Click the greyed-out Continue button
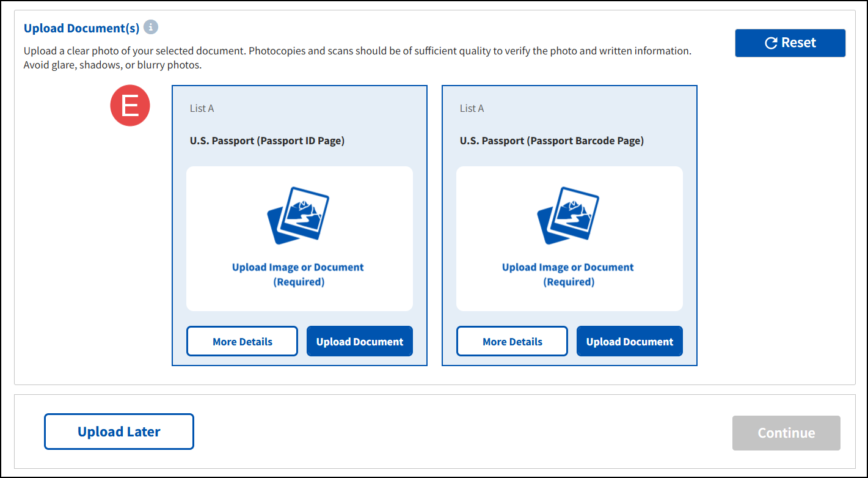This screenshot has height=478, width=868. point(786,433)
